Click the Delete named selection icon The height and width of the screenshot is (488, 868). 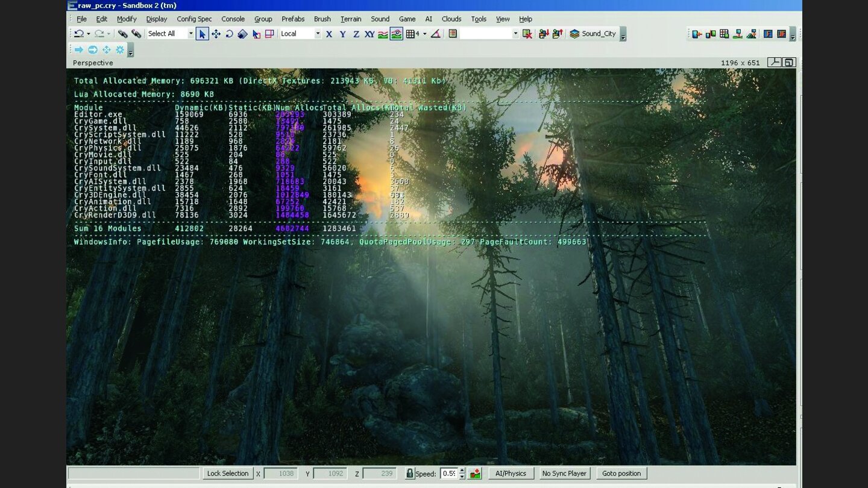tap(527, 34)
